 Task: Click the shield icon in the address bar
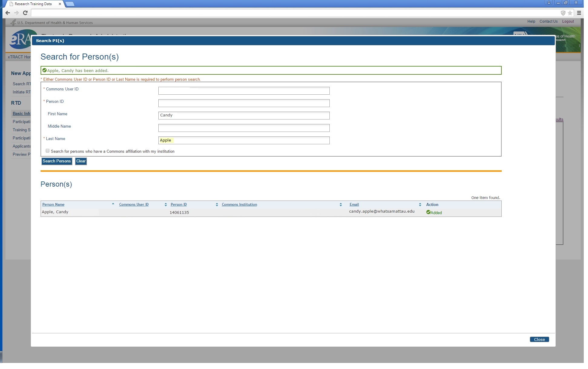[563, 13]
